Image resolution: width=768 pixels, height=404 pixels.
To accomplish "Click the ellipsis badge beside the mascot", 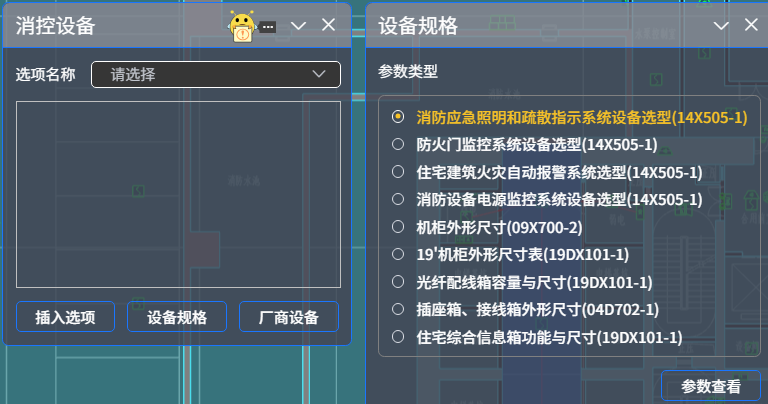I will pyautogui.click(x=268, y=27).
